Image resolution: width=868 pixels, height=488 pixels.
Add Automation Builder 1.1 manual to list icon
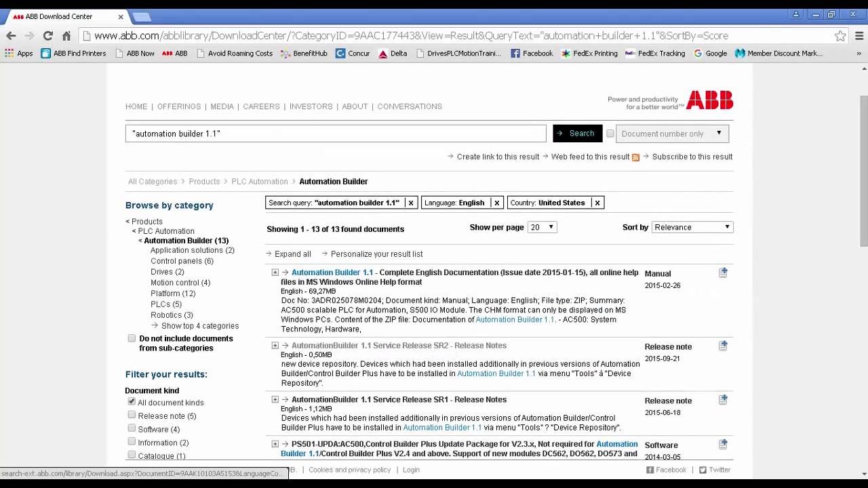tap(724, 272)
